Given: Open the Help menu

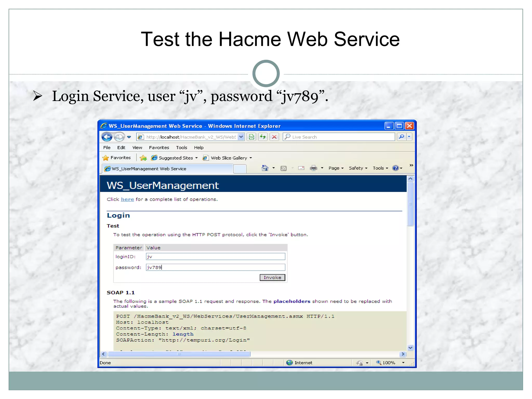Looking at the screenshot, I should pyautogui.click(x=199, y=148).
